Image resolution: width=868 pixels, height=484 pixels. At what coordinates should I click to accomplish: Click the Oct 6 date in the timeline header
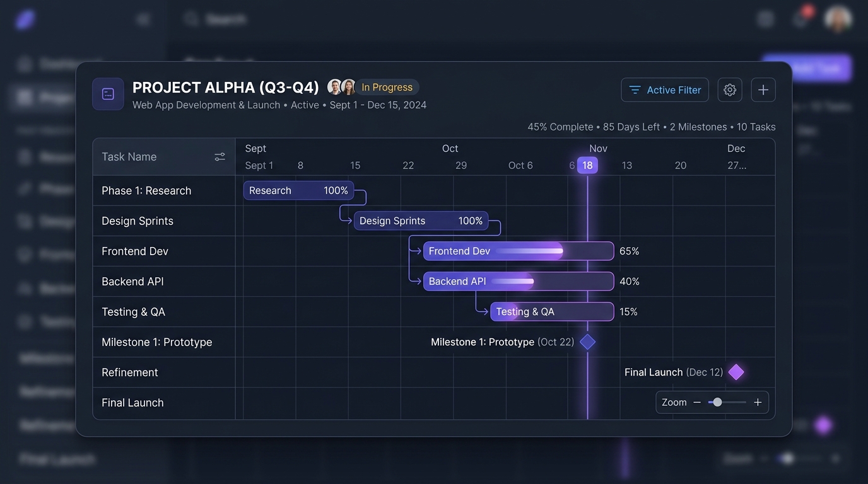(520, 165)
